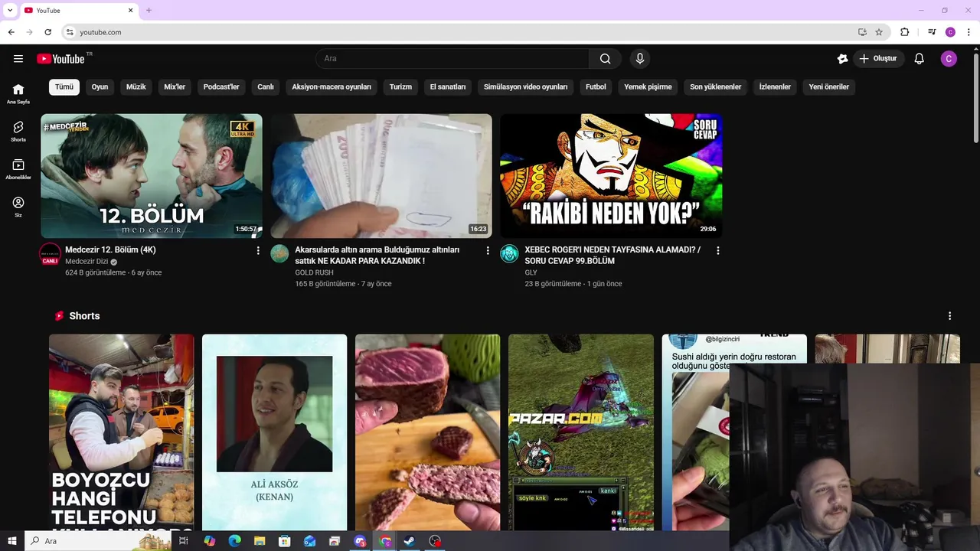Open the GLY channel avatar
980x551 pixels.
click(x=509, y=253)
